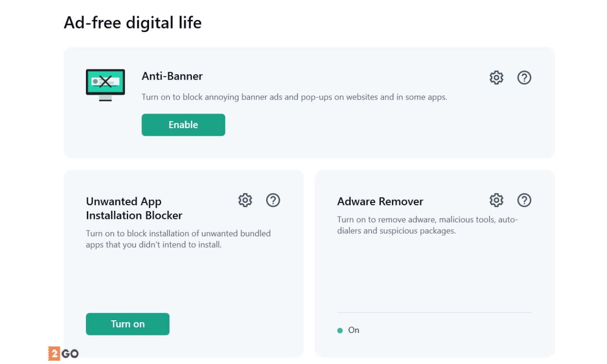Viewport: 607px width, 364px height.
Task: Click the "Ad-free digital life" page heading
Action: point(133,23)
